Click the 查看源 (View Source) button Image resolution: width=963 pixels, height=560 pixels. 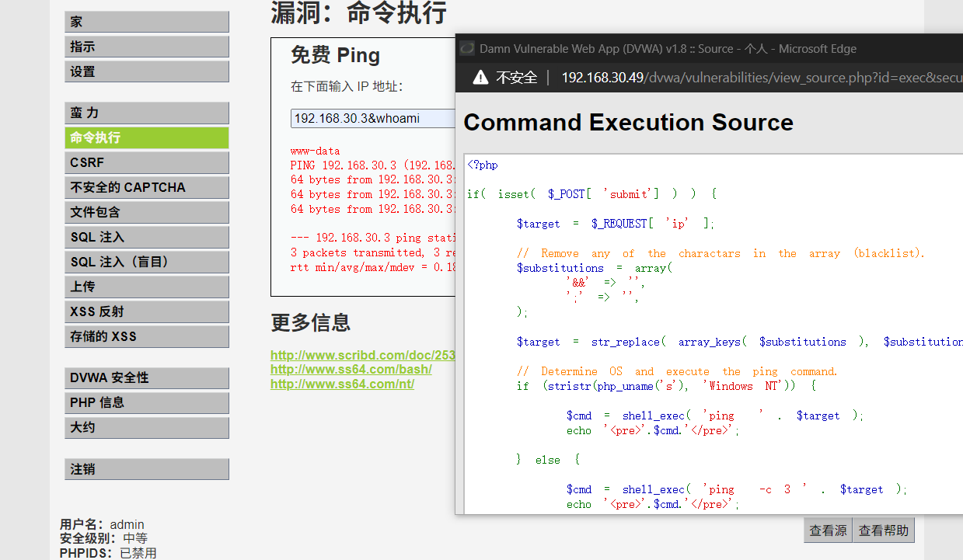pyautogui.click(x=828, y=530)
